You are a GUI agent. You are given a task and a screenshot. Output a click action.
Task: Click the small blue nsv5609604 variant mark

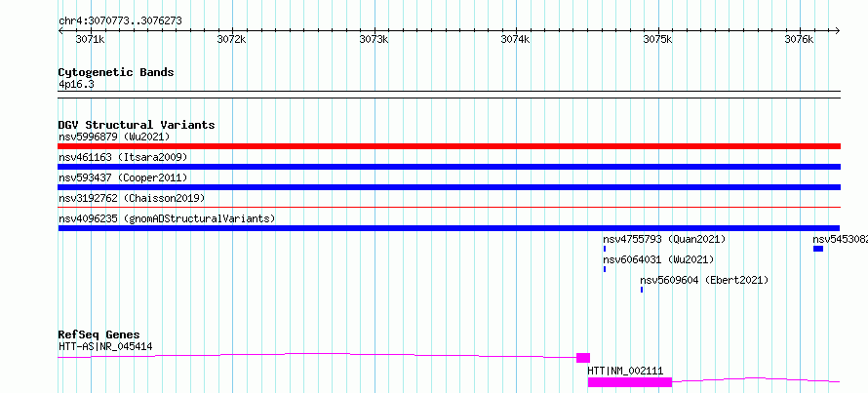tap(642, 290)
